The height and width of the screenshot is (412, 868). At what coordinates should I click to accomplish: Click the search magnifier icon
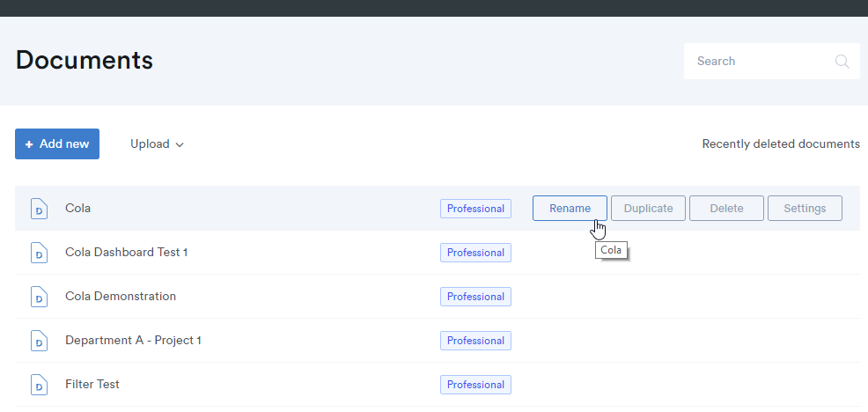[842, 62]
